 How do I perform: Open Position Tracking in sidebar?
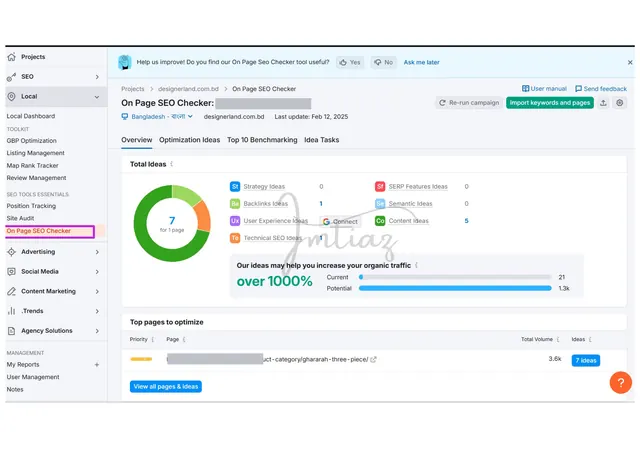(x=31, y=206)
